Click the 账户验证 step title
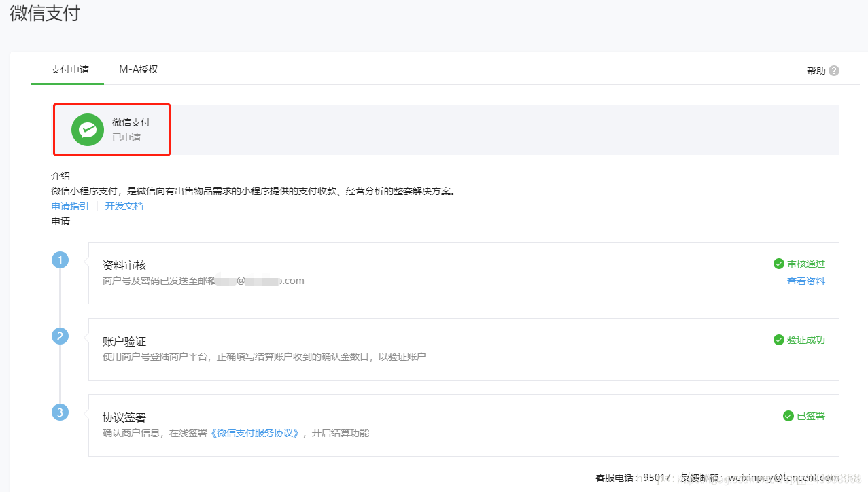 [x=124, y=342]
